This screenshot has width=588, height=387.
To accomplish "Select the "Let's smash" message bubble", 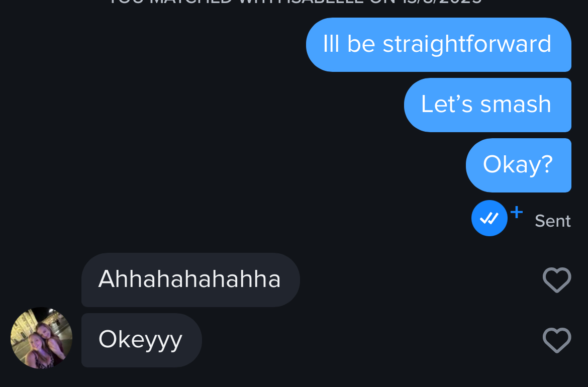I will 487,105.
